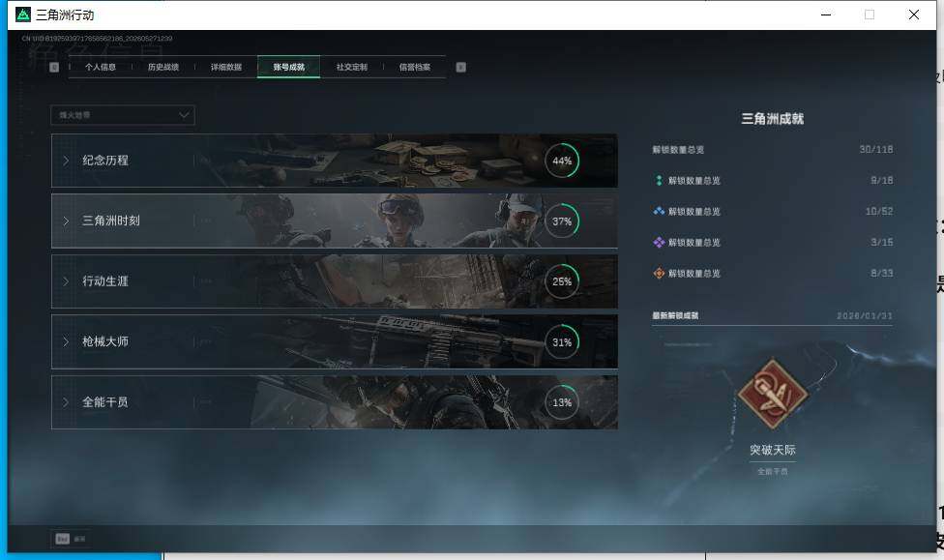Click the 9/18 unlock count

click(x=881, y=180)
